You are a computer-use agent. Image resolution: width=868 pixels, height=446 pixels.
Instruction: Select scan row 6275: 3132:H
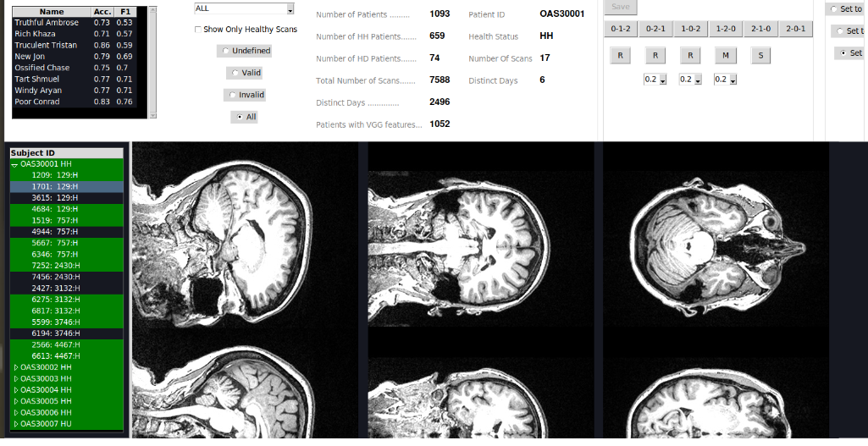(66, 300)
